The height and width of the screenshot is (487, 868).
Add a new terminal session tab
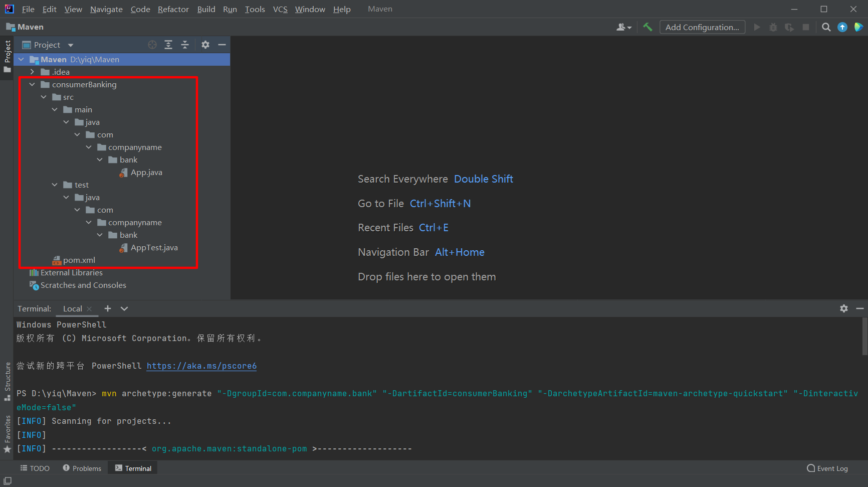[108, 308]
